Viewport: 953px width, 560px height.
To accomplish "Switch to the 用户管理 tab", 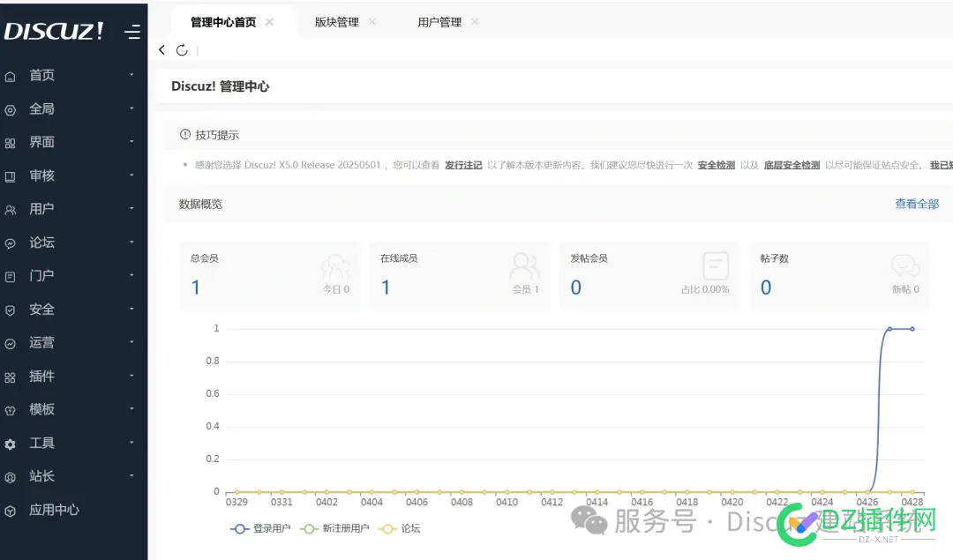I will 439,22.
